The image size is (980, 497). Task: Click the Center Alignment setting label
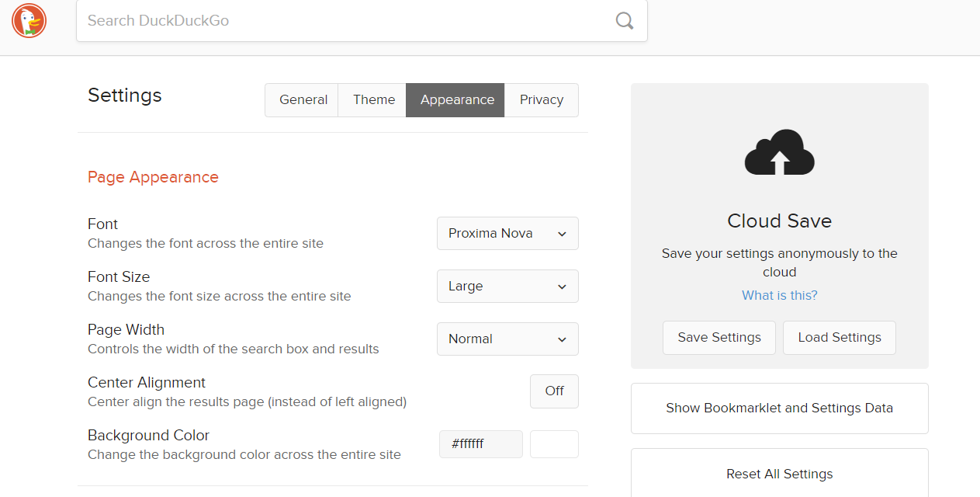[147, 383]
